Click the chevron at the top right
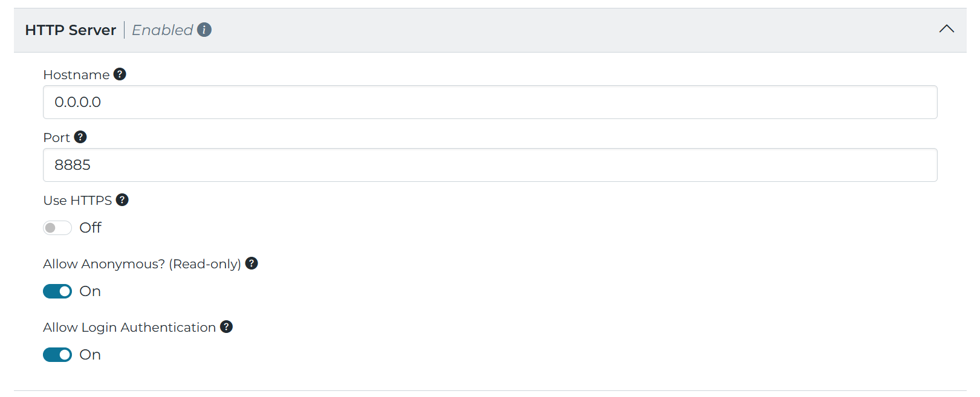Viewport: 980px width, 397px height. pyautogui.click(x=946, y=28)
